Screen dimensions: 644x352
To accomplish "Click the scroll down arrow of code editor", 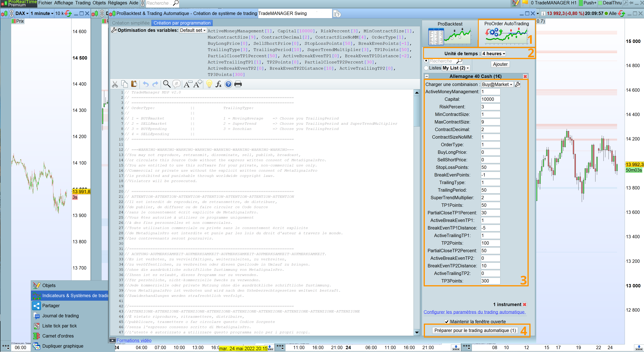I will (417, 332).
